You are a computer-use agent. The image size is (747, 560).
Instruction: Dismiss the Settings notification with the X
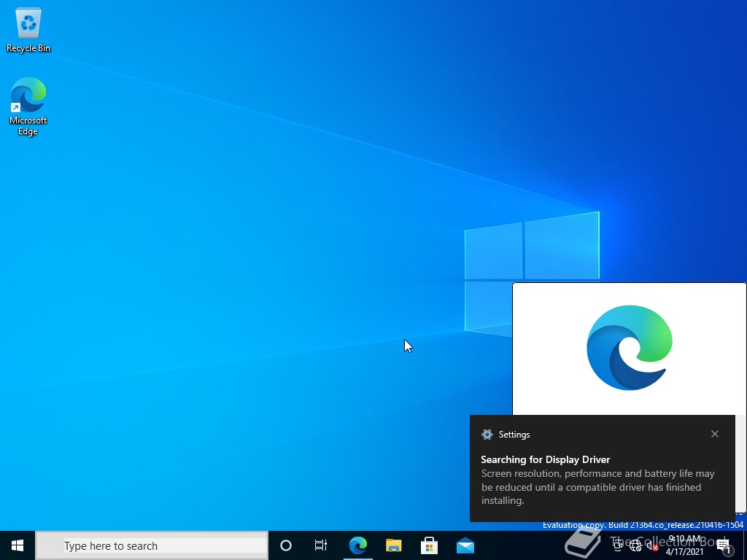[715, 434]
